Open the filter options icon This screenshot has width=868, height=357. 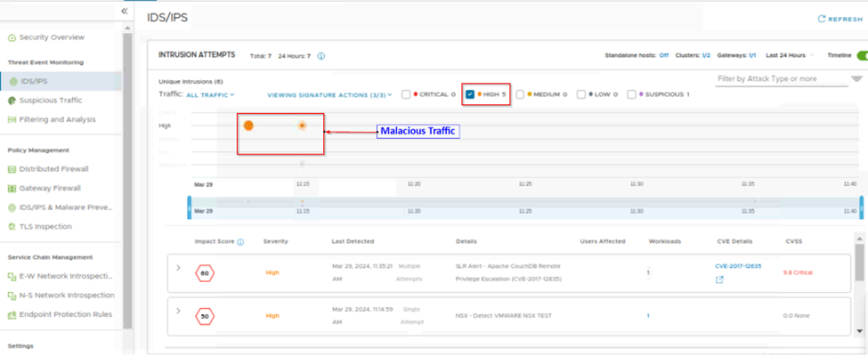click(856, 79)
